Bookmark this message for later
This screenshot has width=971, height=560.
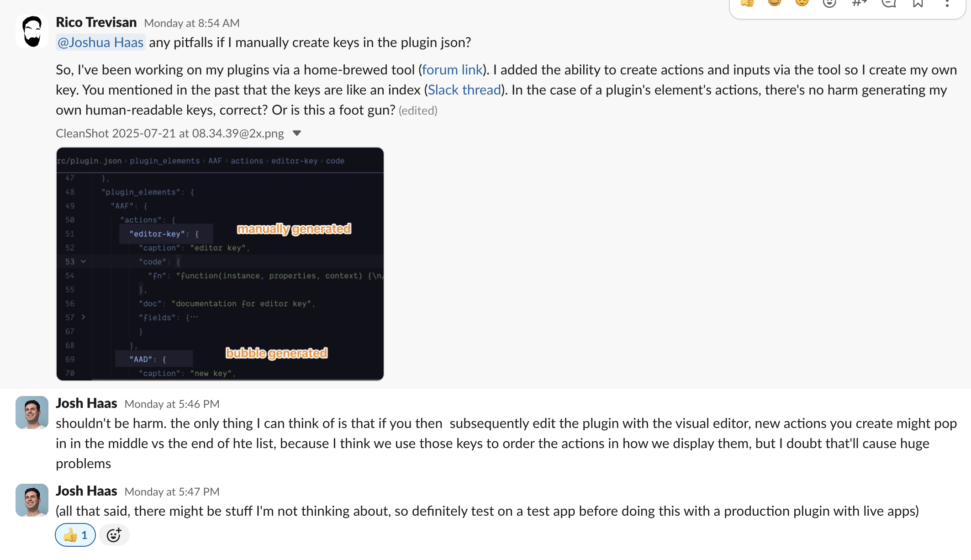click(x=918, y=4)
